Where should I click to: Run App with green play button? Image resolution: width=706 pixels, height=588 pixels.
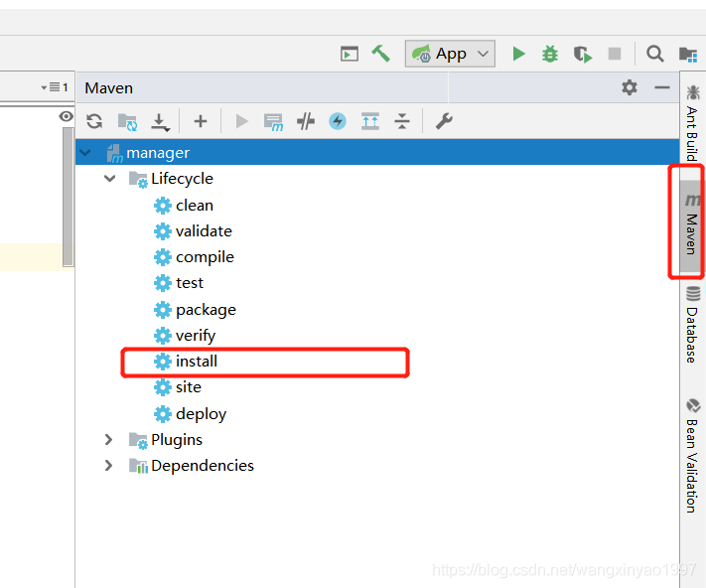(x=518, y=54)
